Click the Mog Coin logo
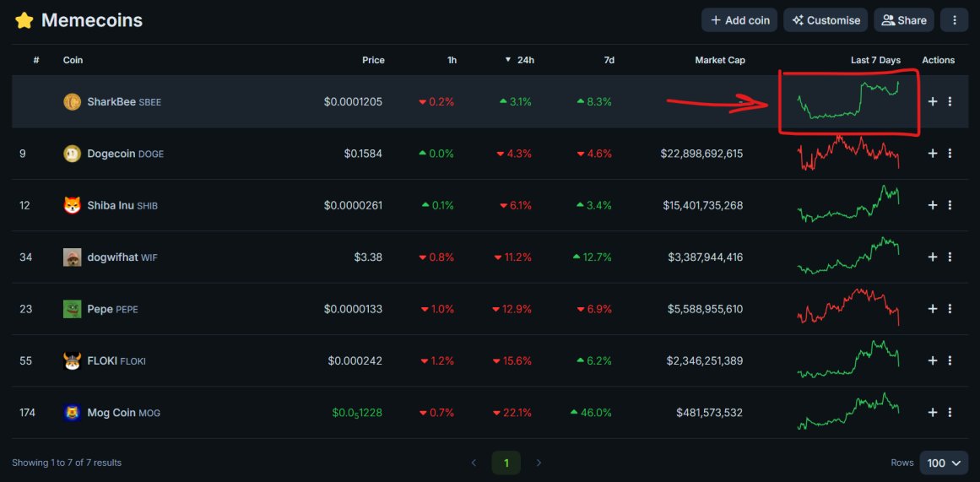The height and width of the screenshot is (482, 980). [72, 413]
